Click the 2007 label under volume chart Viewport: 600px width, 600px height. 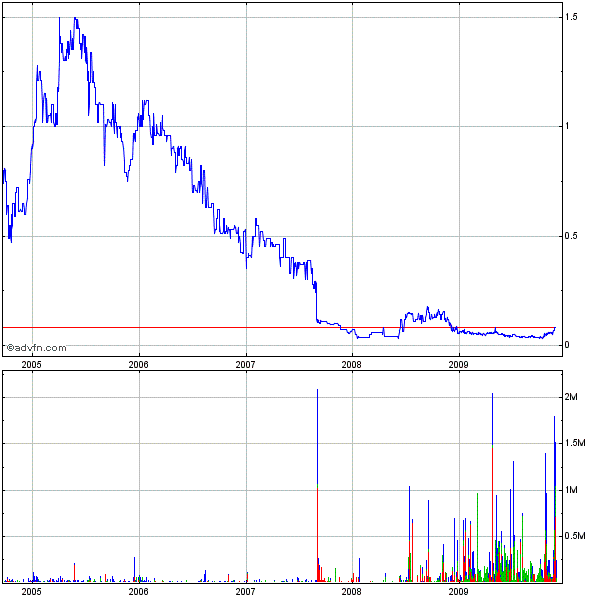pyautogui.click(x=245, y=592)
